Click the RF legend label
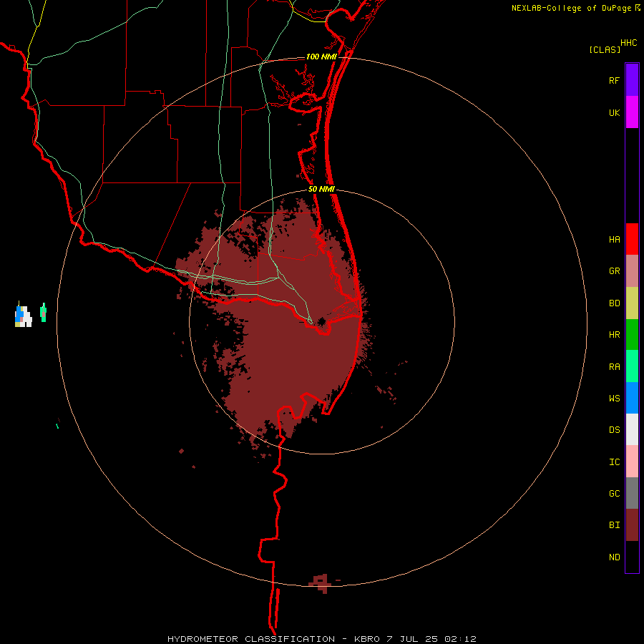Viewport: 644px width, 644px height. 614,80
